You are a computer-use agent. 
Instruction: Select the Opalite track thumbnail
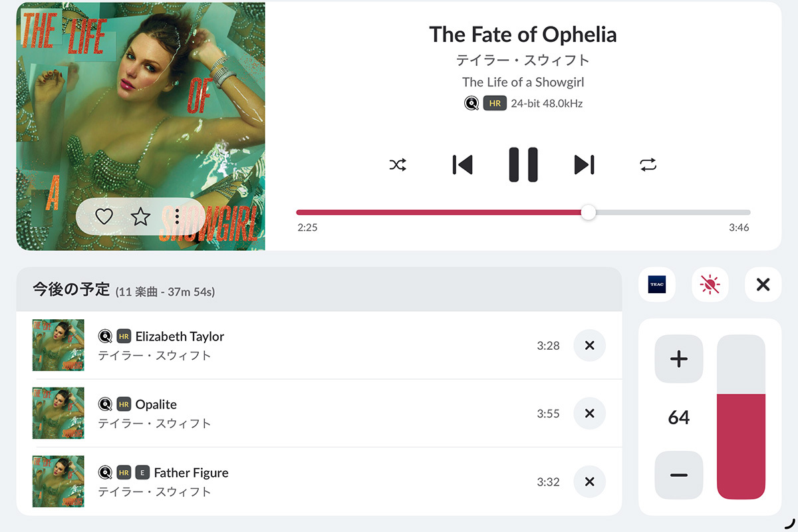pyautogui.click(x=59, y=413)
